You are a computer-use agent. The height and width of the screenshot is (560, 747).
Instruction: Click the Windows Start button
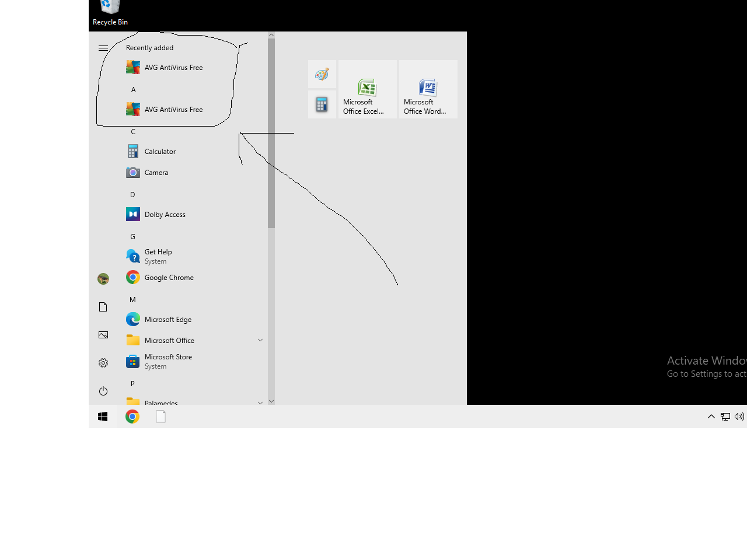[103, 416]
